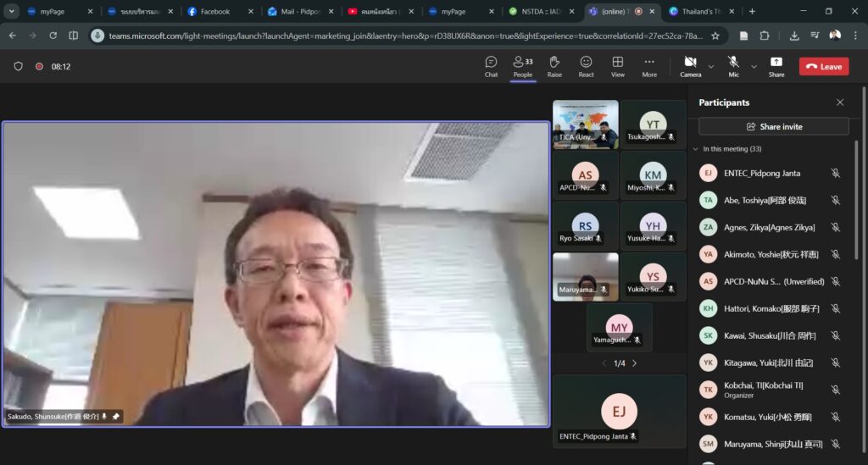Toggle the Camera on
This screenshot has height=465, width=868.
(690, 66)
